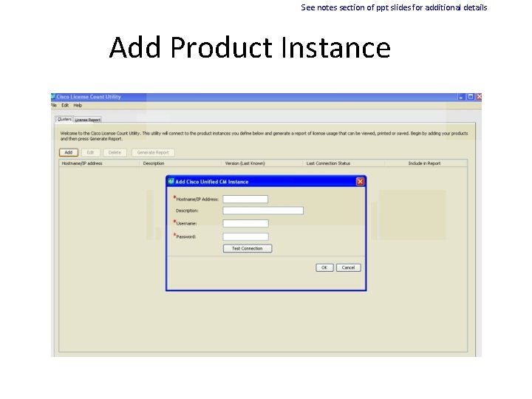The height and width of the screenshot is (399, 532).
Task: Click the Cisco License Count Utility app icon
Action: [x=53, y=97]
